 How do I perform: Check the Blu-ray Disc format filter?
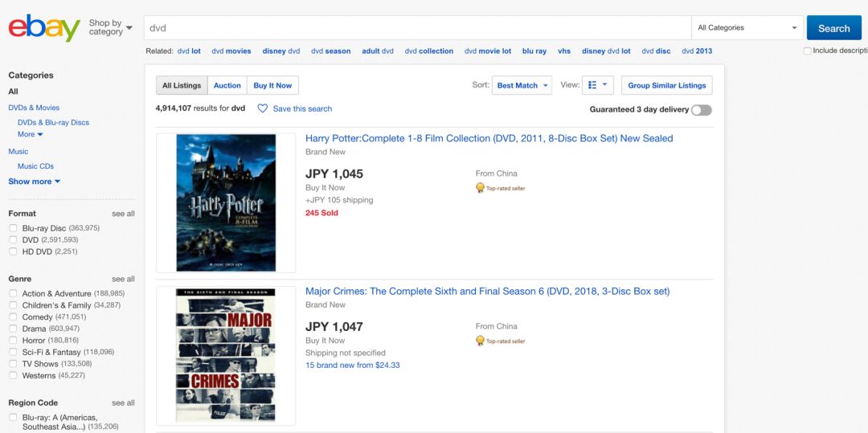click(13, 228)
